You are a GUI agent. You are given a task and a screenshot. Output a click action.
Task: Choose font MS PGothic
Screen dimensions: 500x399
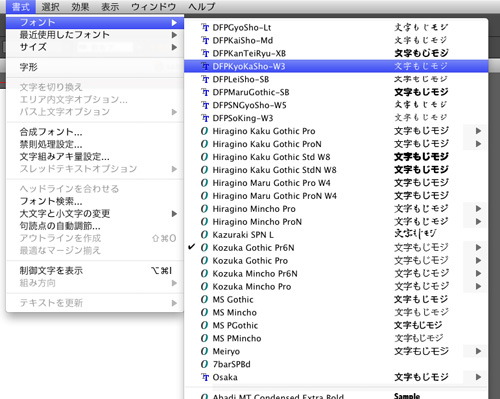click(x=336, y=325)
